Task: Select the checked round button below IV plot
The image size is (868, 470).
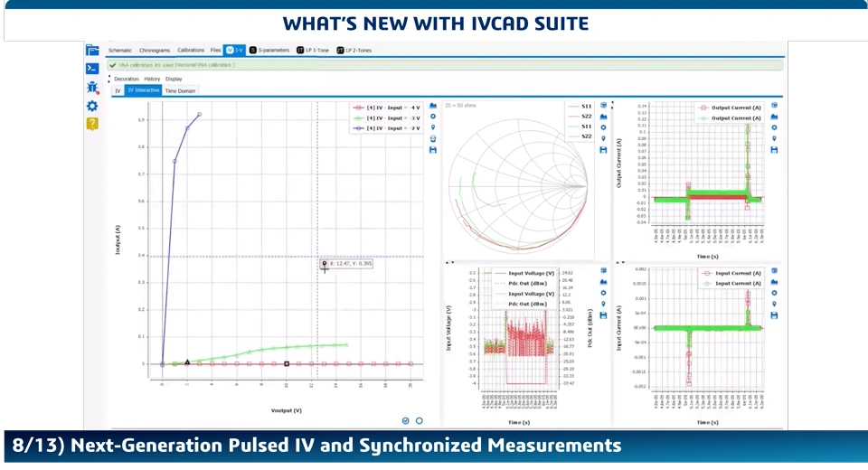Action: coord(406,420)
